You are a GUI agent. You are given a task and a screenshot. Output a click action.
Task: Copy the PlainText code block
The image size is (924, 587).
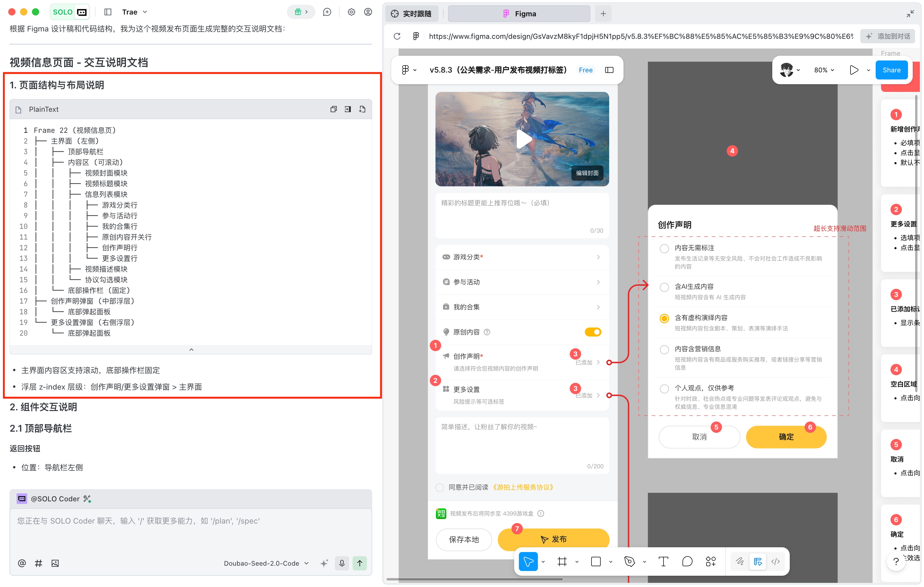pyautogui.click(x=333, y=109)
